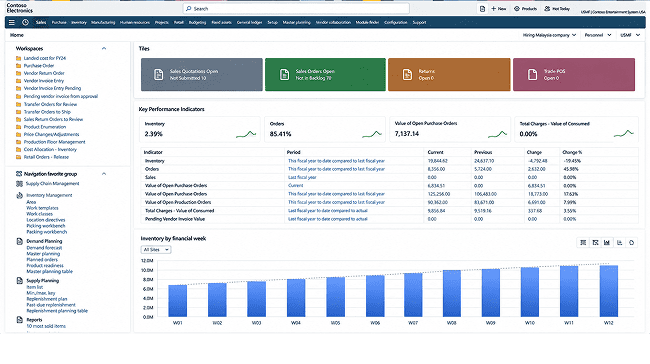This screenshot has height=364, width=650.
Task: Click the Sales Quotations Open tile icon
Action: pos(158,75)
